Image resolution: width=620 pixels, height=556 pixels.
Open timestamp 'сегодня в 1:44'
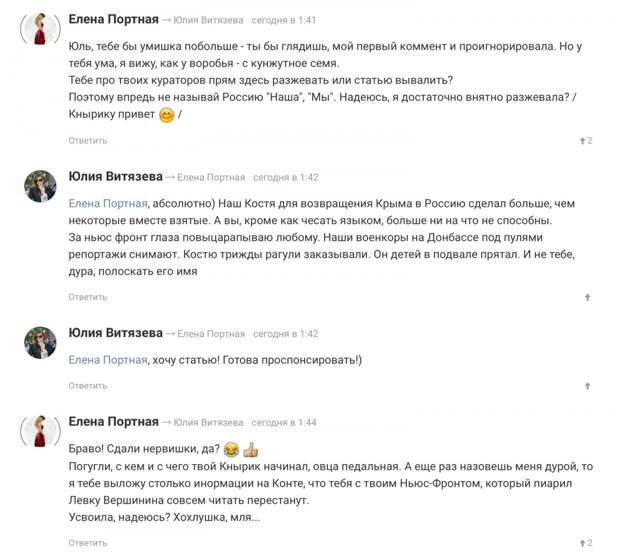point(284,423)
